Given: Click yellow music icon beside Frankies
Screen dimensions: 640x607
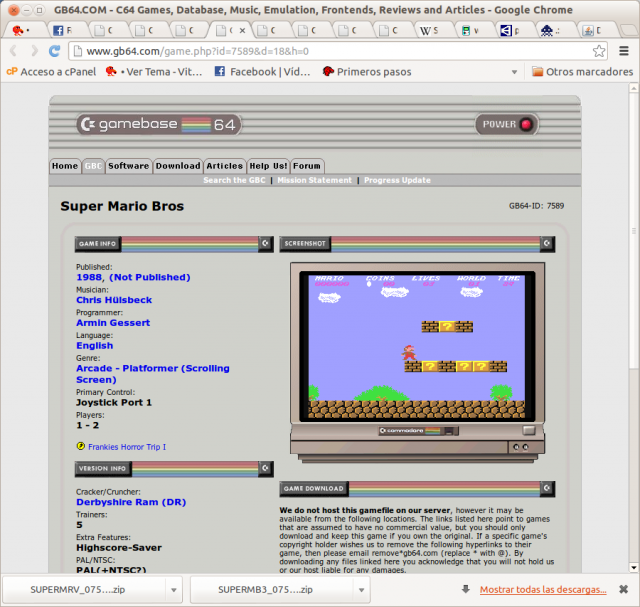Looking at the screenshot, I should click(81, 446).
